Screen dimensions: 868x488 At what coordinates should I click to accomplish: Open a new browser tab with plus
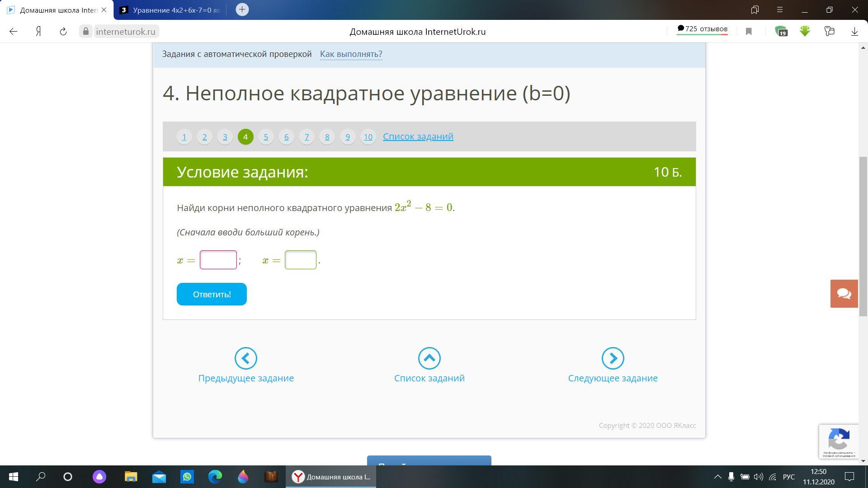pos(242,9)
